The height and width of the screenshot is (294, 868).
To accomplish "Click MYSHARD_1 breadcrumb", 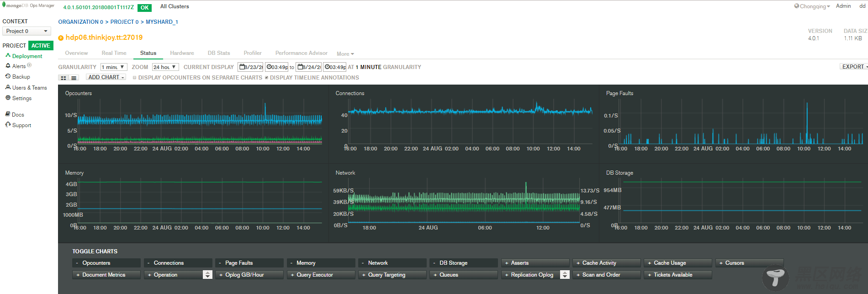I will click(162, 22).
